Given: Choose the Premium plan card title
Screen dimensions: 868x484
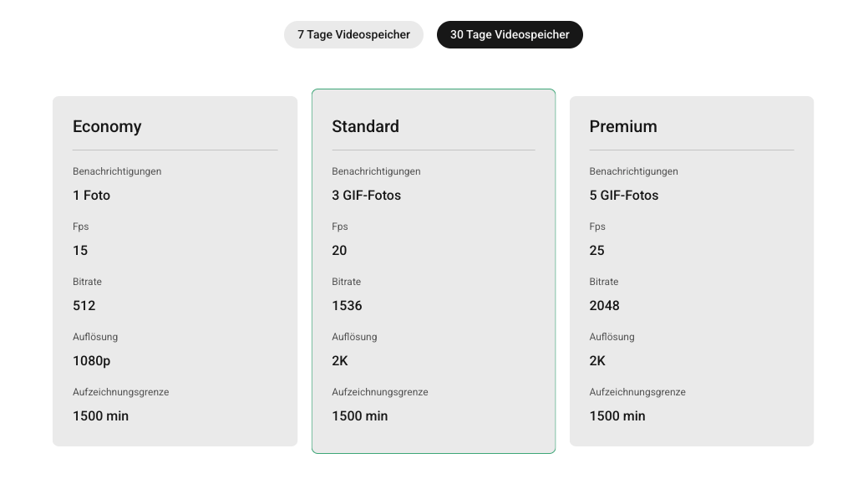Looking at the screenshot, I should pyautogui.click(x=623, y=126).
